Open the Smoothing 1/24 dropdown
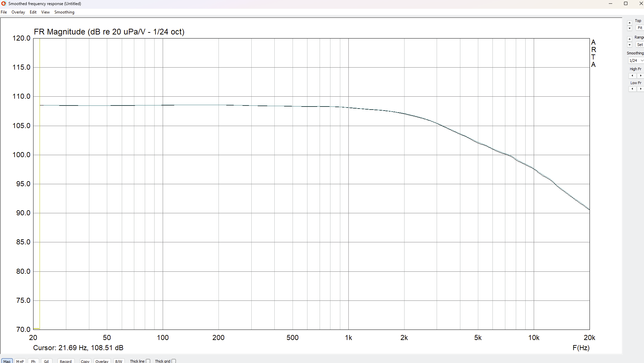The image size is (644, 363). pyautogui.click(x=636, y=60)
